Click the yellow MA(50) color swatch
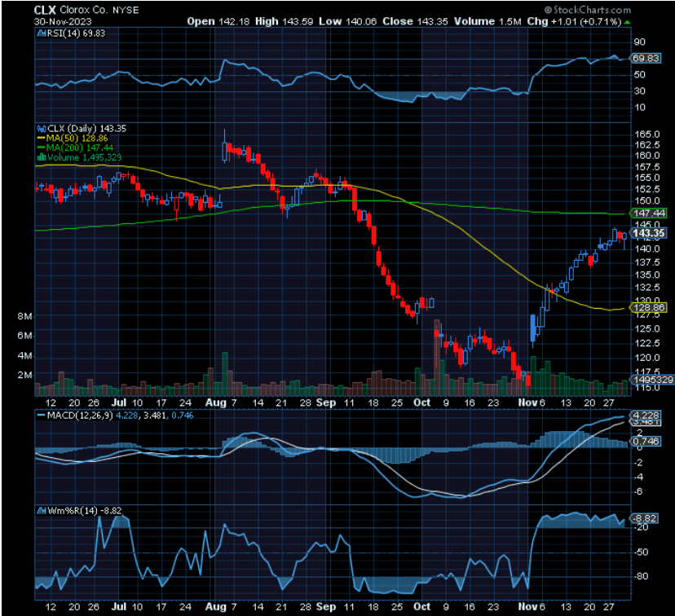 click(x=40, y=138)
